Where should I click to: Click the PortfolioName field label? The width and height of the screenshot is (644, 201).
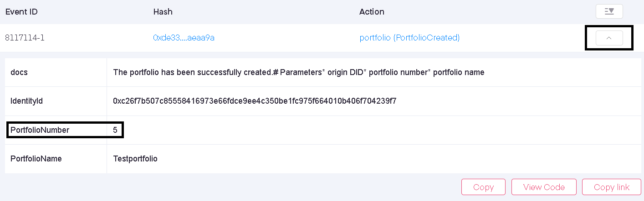coord(36,159)
